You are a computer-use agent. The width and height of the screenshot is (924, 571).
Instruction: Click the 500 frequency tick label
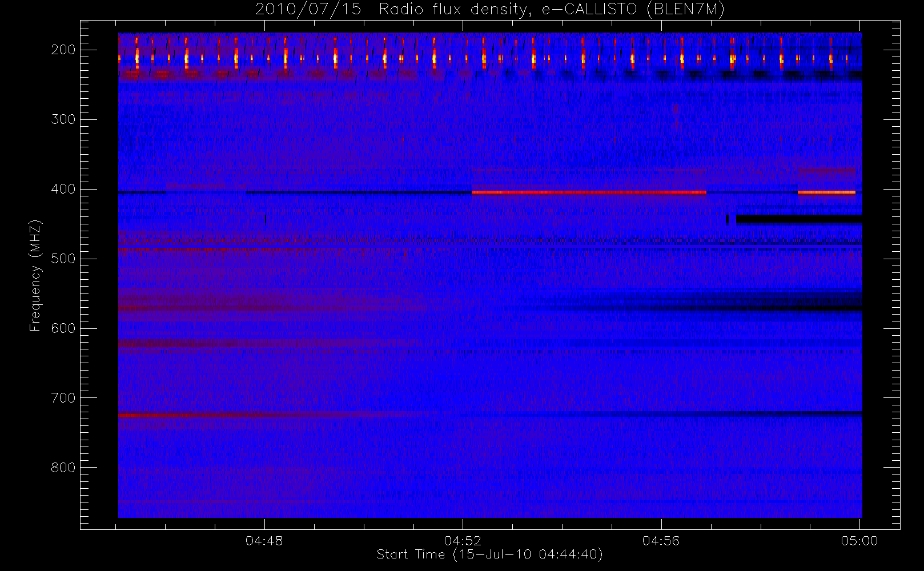[63, 259]
